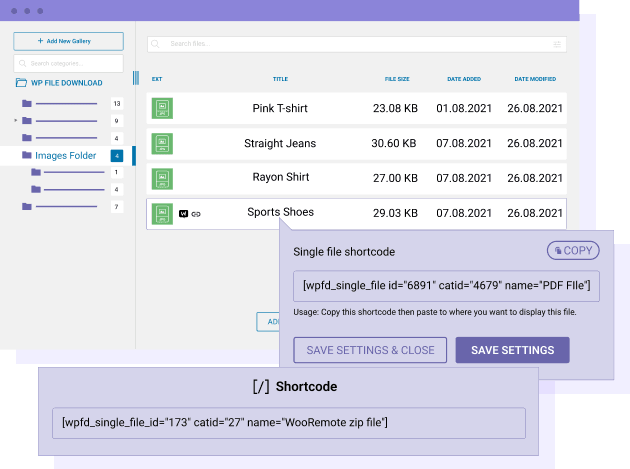Click the Search categories input field
The width and height of the screenshot is (630, 469).
point(68,63)
